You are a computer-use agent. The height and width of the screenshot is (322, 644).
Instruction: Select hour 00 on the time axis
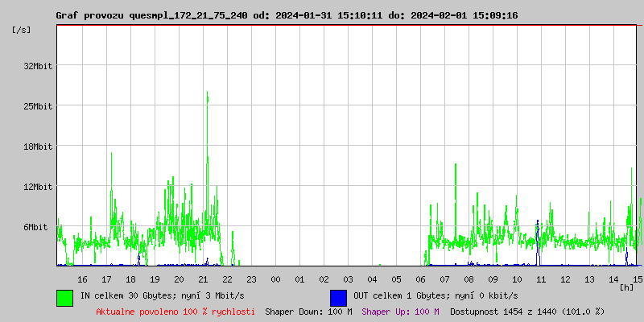275,279
